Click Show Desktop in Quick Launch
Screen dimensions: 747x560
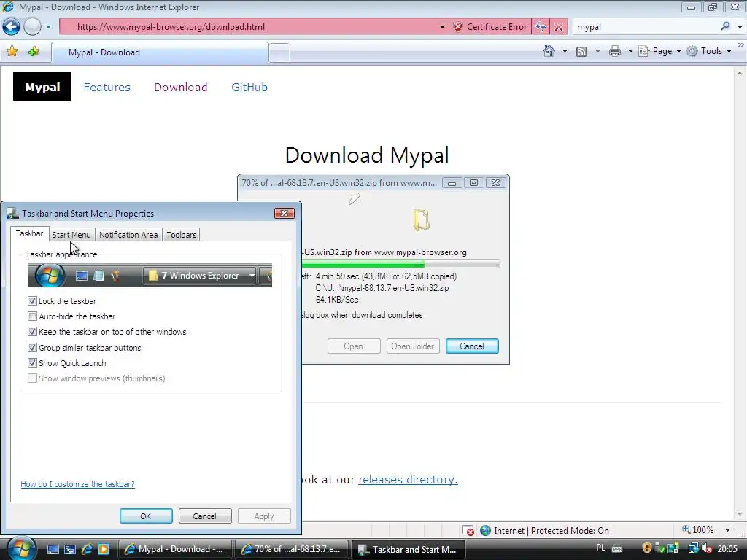pos(53,549)
